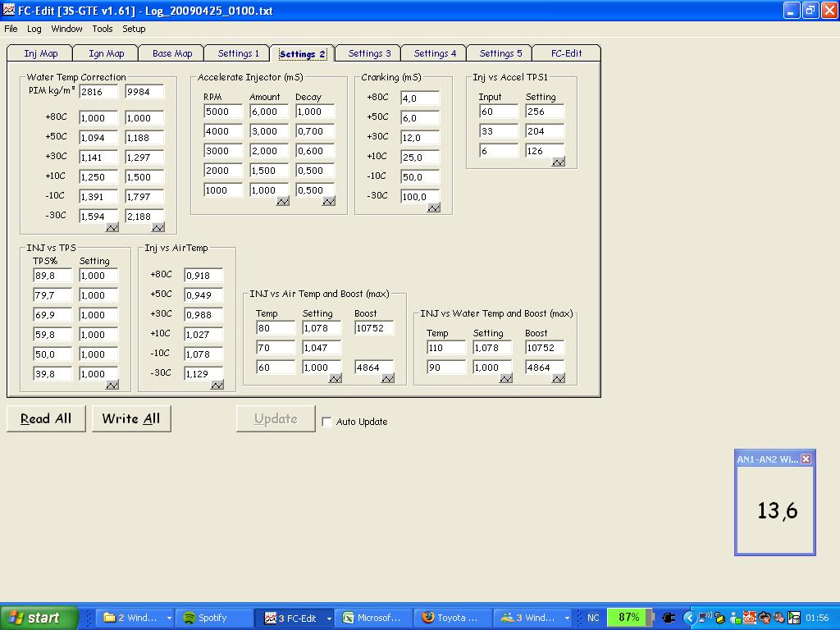Show graph for INJ vs TPS settings
The image size is (840, 630).
pyautogui.click(x=112, y=385)
